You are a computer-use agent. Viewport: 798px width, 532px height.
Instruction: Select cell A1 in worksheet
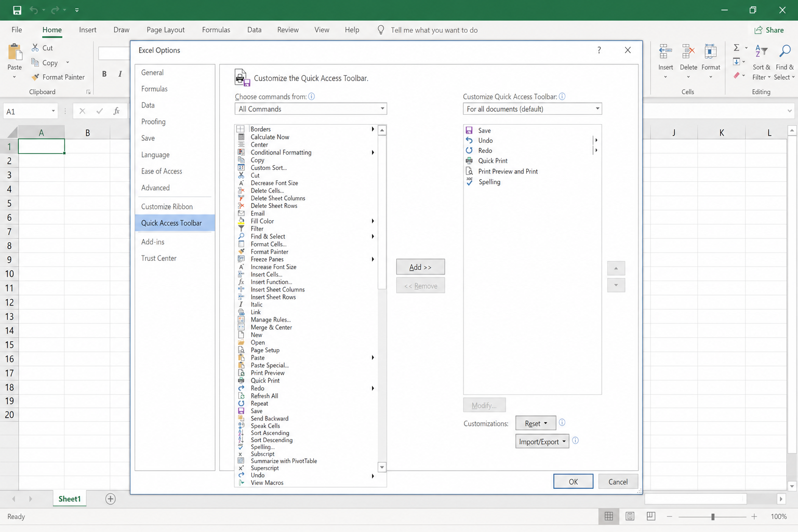pos(42,147)
